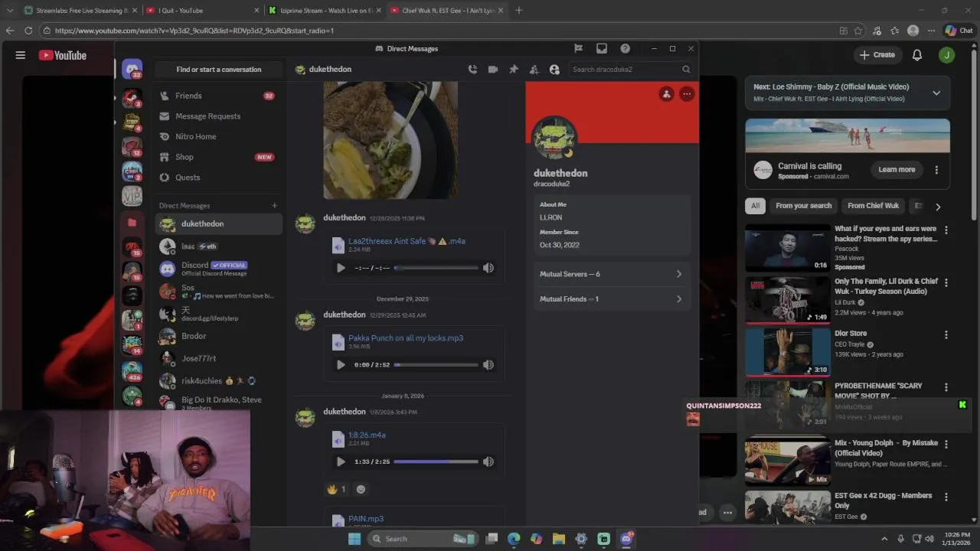This screenshot has width=980, height=551.
Task: Open options for Dior Store video
Action: (946, 334)
